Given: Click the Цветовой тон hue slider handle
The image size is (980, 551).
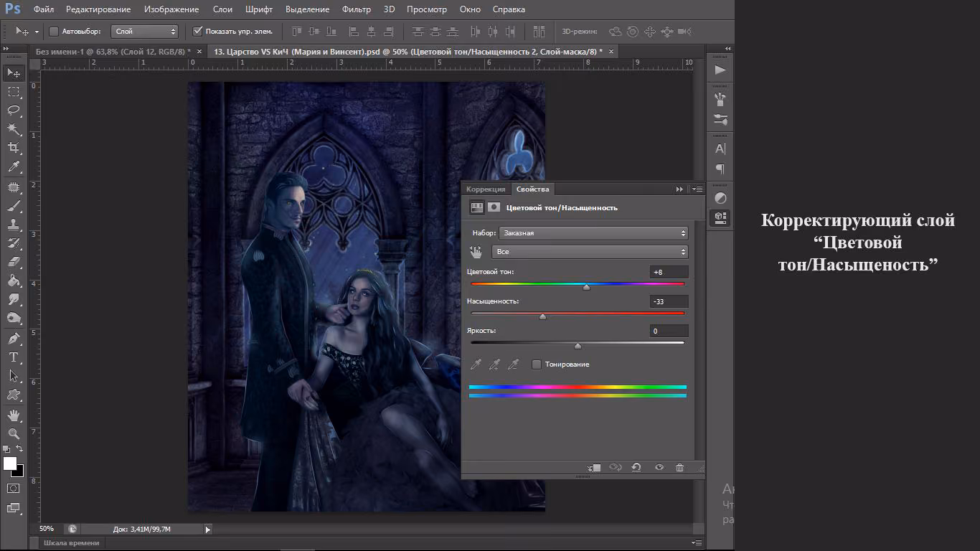Looking at the screenshot, I should 586,287.
